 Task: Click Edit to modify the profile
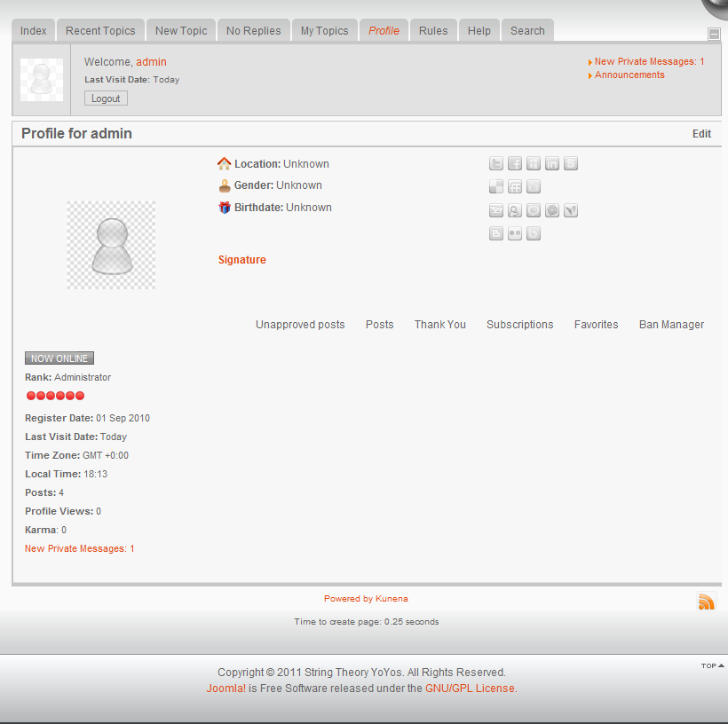[x=701, y=134]
